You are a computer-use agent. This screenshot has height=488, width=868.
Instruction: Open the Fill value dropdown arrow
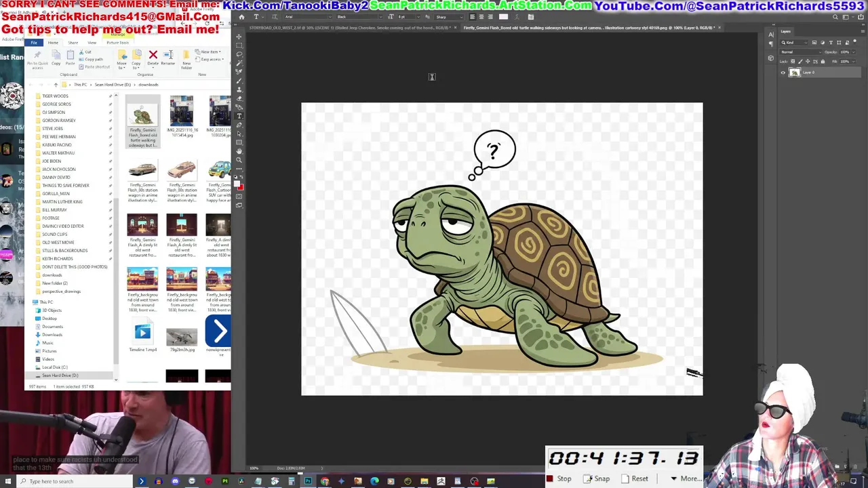[x=854, y=61]
